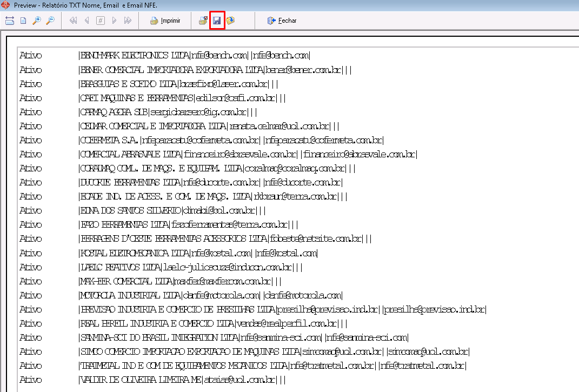The width and height of the screenshot is (579, 392).
Task: Click the second simcomaq@uol.com.br email entry
Action: 428,351
